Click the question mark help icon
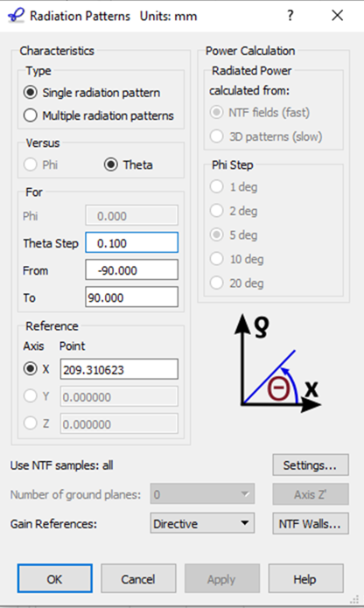 (x=290, y=16)
